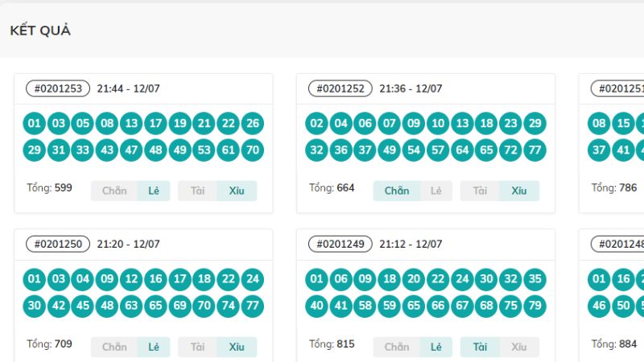The image size is (644, 362).
Task: Click number ball 77 in draw #0201252
Action: click(x=535, y=150)
